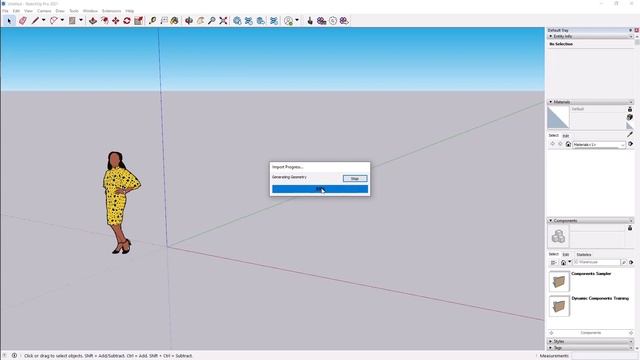
Task: Select the Tape Measure tool
Action: 152,20
